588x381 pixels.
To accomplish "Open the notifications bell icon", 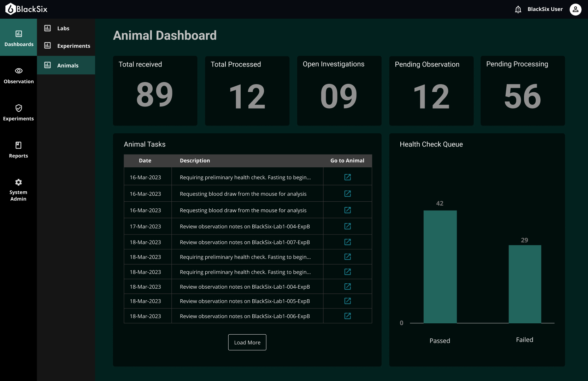I will (x=518, y=9).
